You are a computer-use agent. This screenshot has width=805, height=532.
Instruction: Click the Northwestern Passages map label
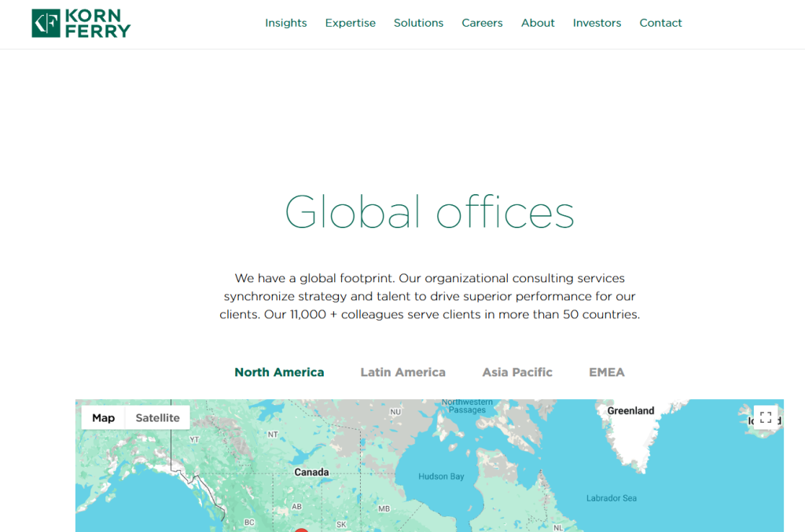coord(467,405)
